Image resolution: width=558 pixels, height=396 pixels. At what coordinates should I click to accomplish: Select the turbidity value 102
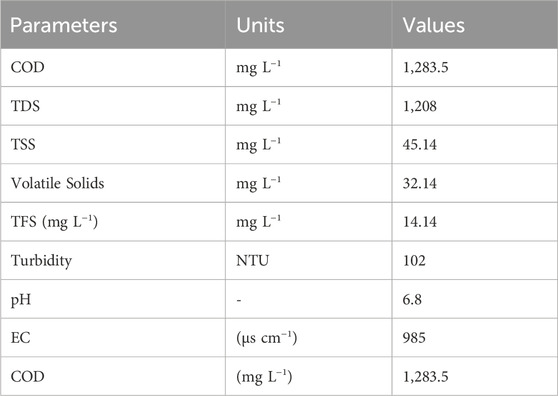click(414, 260)
